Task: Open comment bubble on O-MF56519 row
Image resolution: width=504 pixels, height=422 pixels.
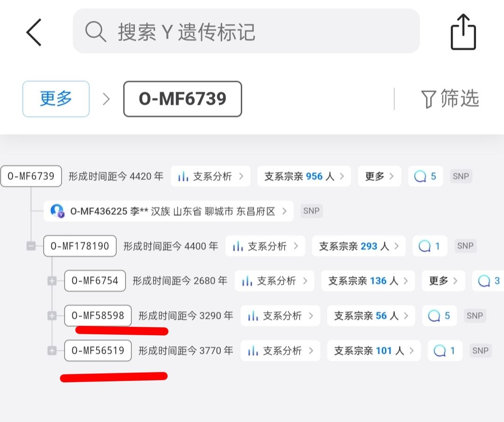Action: pos(445,351)
